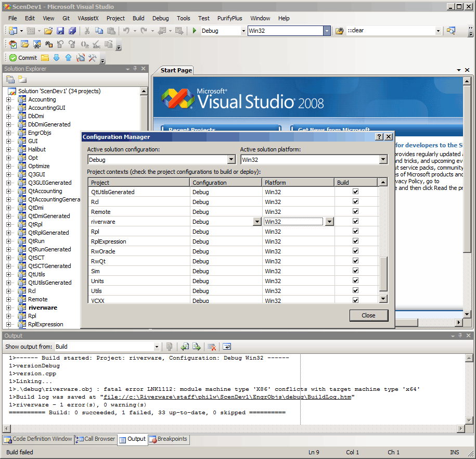This screenshot has height=459, width=476.
Task: Open Show output from Build dropdown
Action: (157, 347)
